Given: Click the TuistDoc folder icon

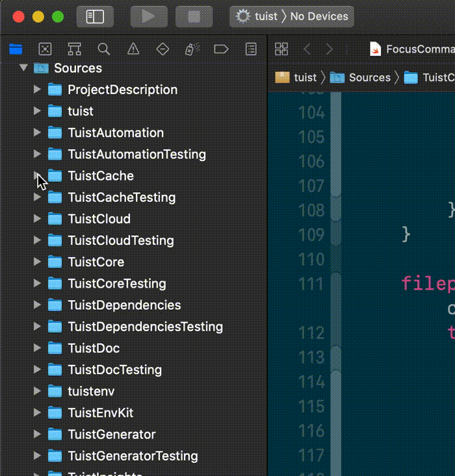Looking at the screenshot, I should (x=55, y=348).
